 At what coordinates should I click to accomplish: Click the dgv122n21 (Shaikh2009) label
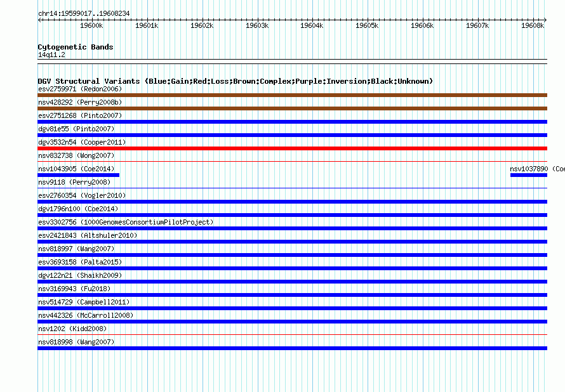click(80, 275)
